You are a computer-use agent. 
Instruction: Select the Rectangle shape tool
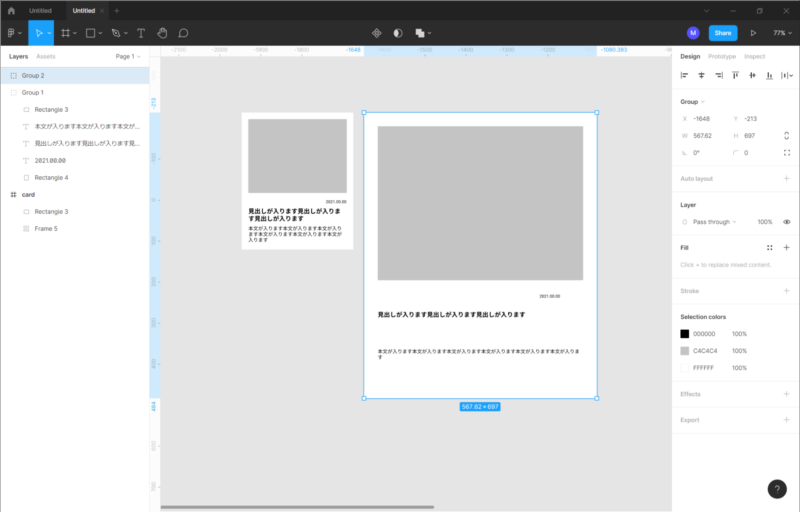click(x=90, y=33)
